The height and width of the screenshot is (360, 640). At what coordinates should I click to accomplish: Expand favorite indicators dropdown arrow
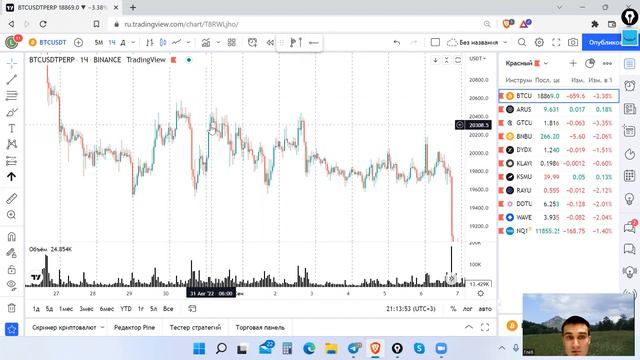(218, 42)
